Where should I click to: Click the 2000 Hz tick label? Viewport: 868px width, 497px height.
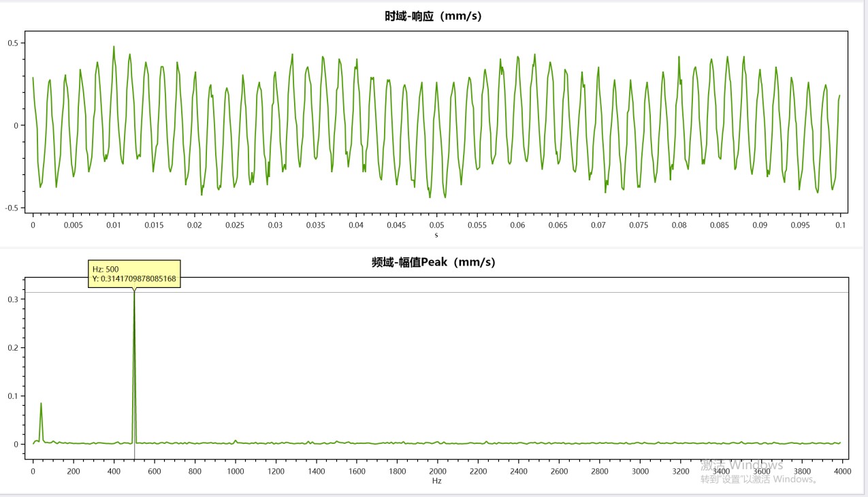(x=438, y=470)
